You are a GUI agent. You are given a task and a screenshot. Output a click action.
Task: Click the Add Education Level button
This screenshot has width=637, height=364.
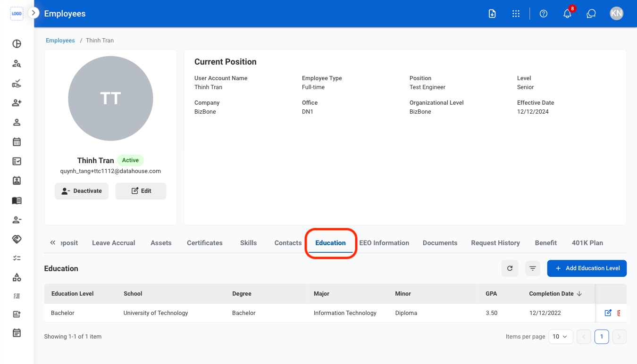(x=587, y=268)
